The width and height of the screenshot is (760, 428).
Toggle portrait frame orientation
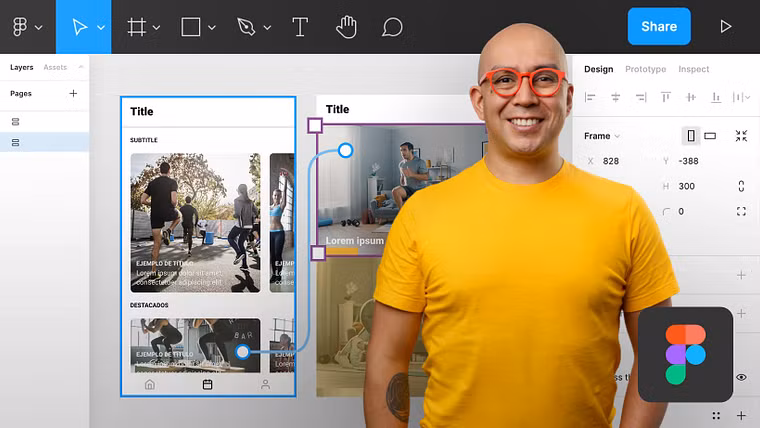[x=691, y=136]
